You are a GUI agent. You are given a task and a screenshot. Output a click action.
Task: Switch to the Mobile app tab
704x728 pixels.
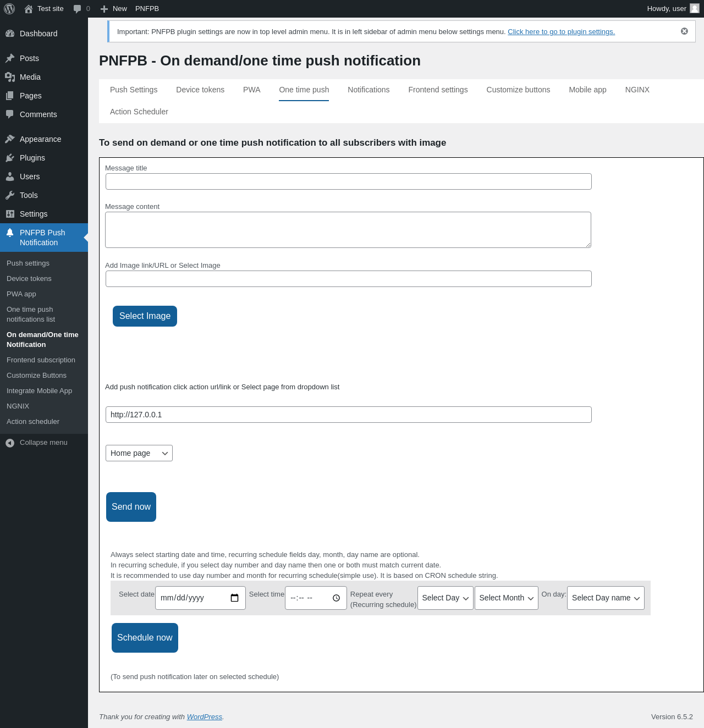pos(587,90)
